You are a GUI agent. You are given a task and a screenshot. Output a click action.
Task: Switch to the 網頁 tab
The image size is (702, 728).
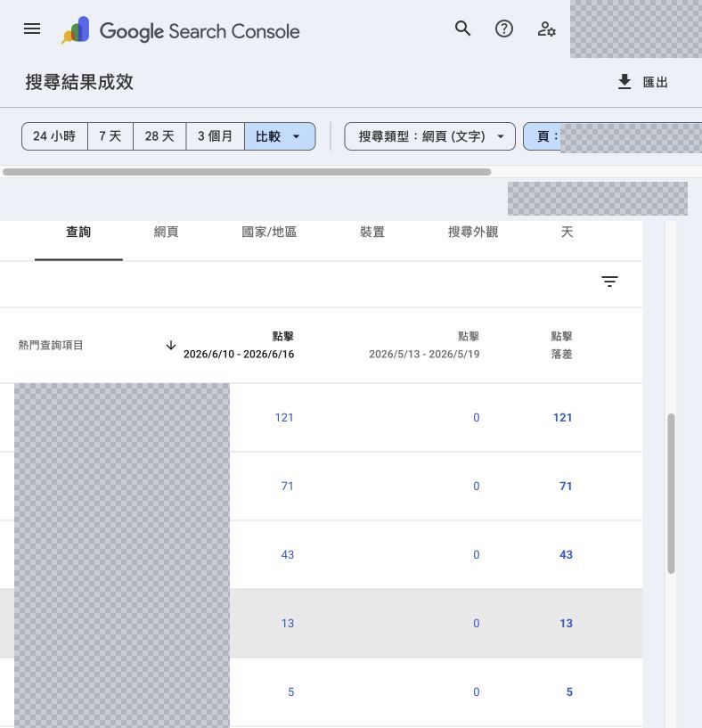167,232
